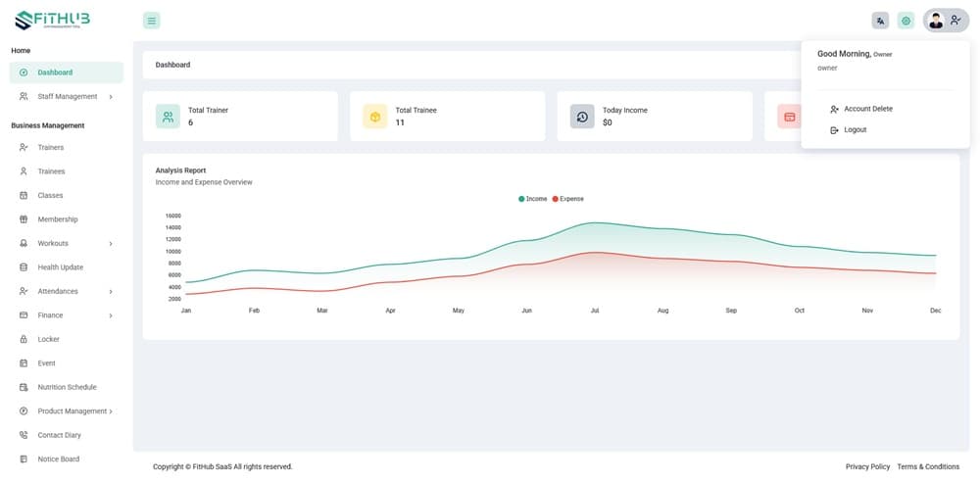Click the Contact Diary phone icon
980x483 pixels.
coord(24,435)
